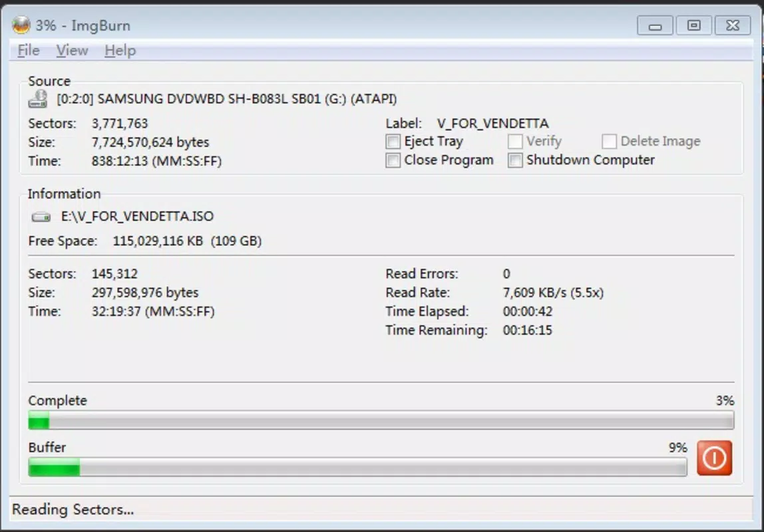Viewport: 764px width, 532px height.
Task: Click the Complete progress bar
Action: tap(381, 420)
